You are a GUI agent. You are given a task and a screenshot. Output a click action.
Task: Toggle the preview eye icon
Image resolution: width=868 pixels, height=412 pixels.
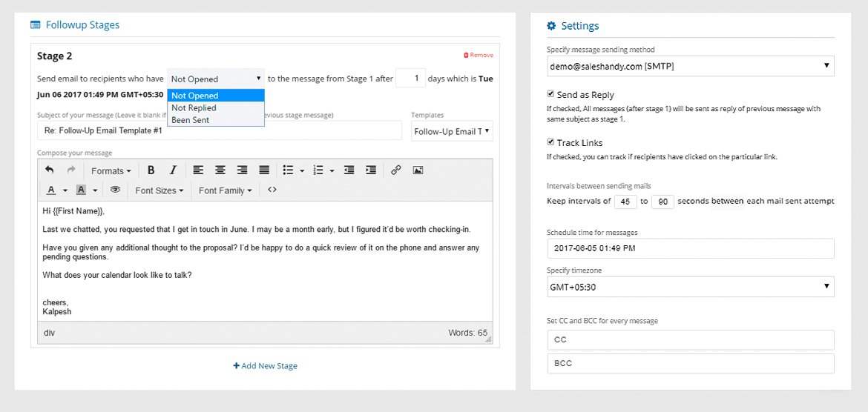[115, 190]
